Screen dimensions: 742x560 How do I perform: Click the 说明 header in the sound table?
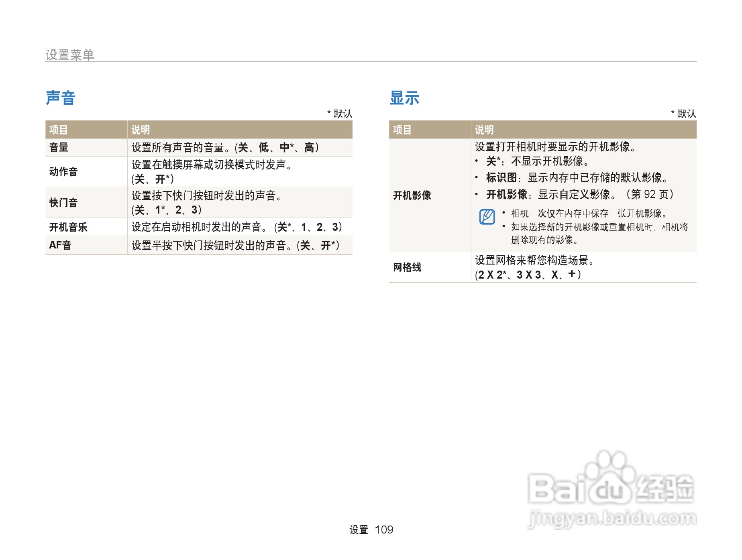tap(141, 130)
